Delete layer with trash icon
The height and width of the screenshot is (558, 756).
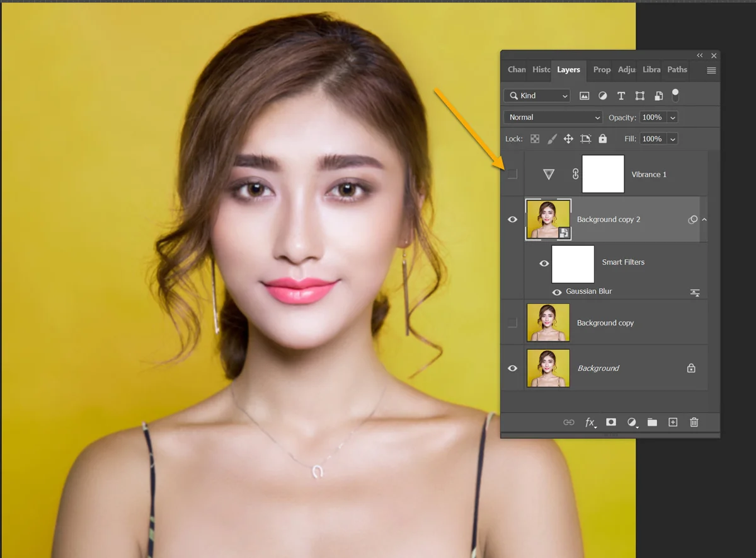[x=694, y=422]
